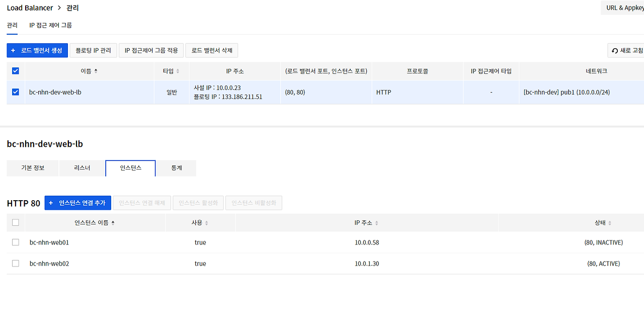
Task: Select all instances with the header checkbox
Action: pyautogui.click(x=15, y=222)
